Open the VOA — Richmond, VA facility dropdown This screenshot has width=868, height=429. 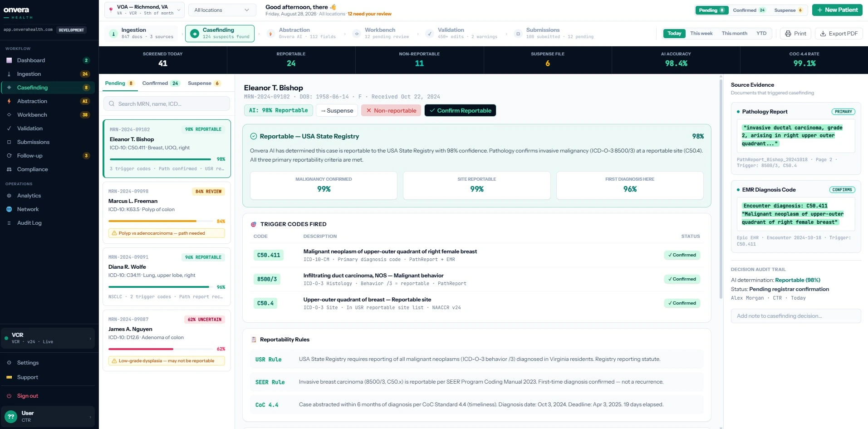[144, 10]
